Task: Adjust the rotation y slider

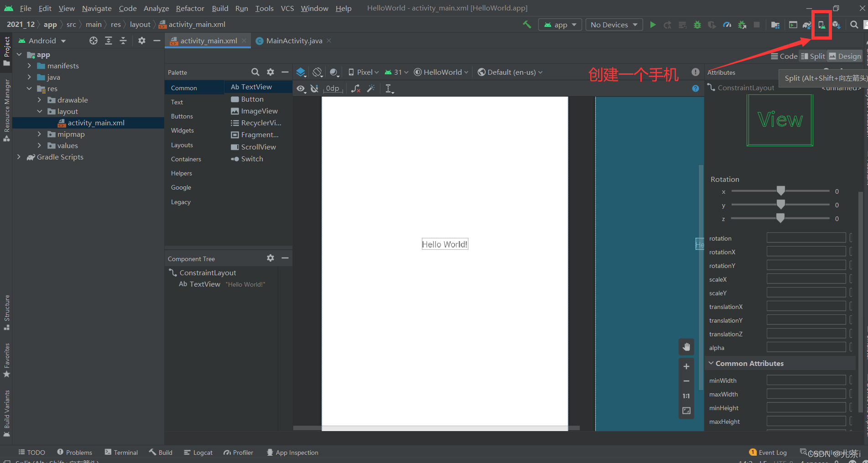Action: coord(780,205)
